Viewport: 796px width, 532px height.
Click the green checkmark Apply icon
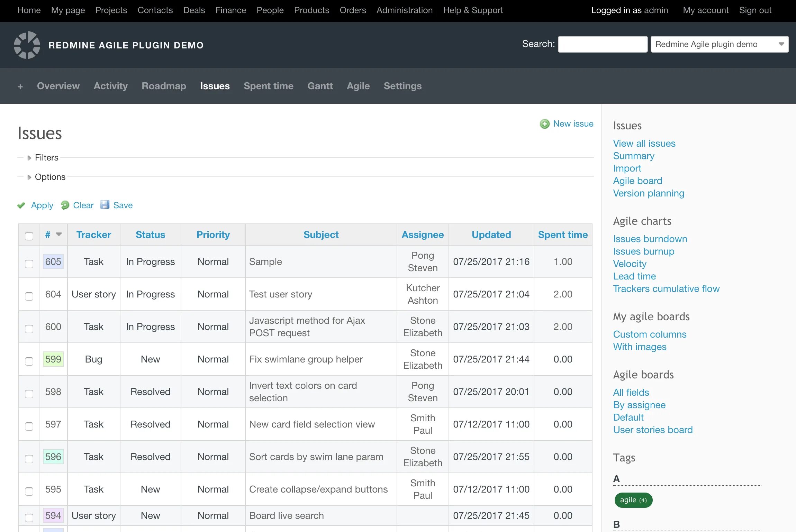[x=21, y=205]
